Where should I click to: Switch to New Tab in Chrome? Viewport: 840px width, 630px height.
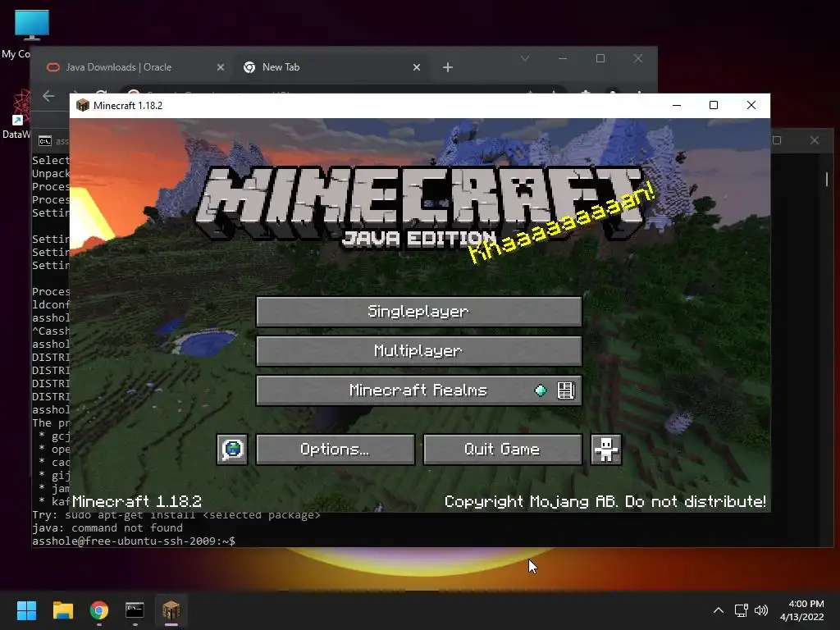(x=331, y=67)
